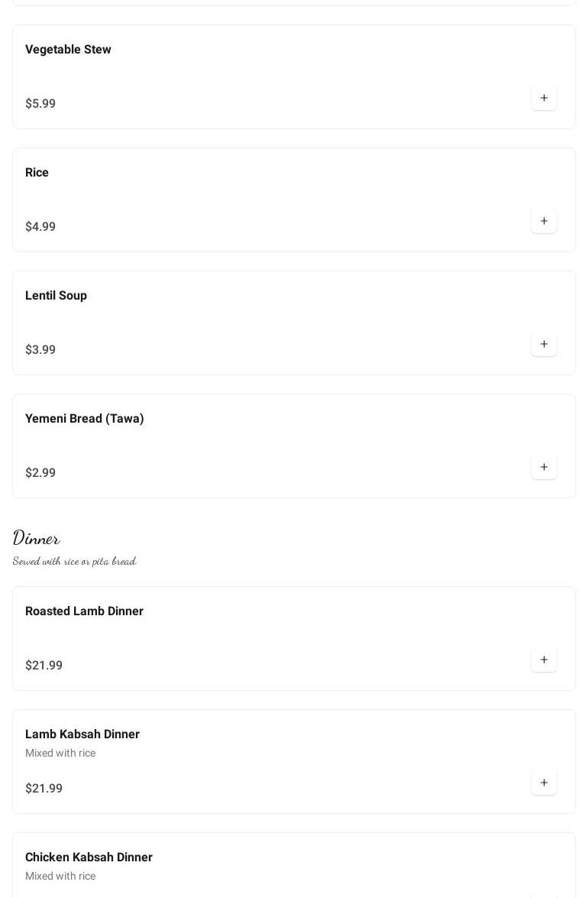The image size is (588, 898).
Task: Open the Yemeni Bread (Tawa) item title
Action: pos(84,419)
